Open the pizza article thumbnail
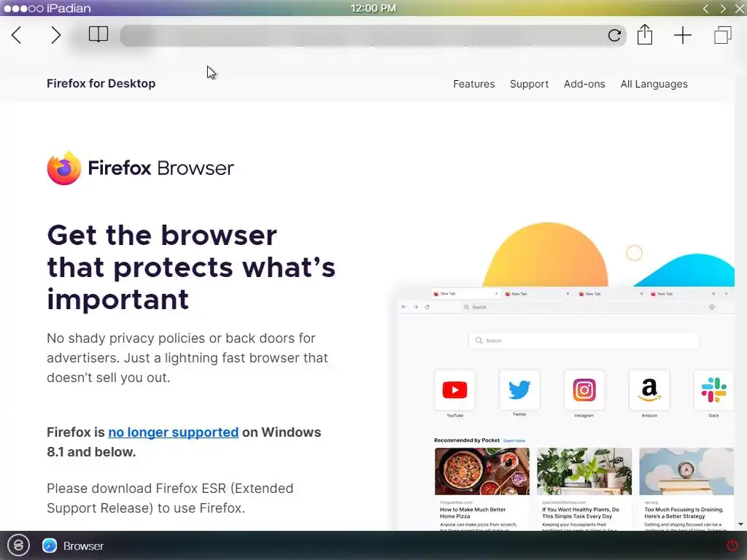Viewport: 747px width, 560px height. point(481,471)
